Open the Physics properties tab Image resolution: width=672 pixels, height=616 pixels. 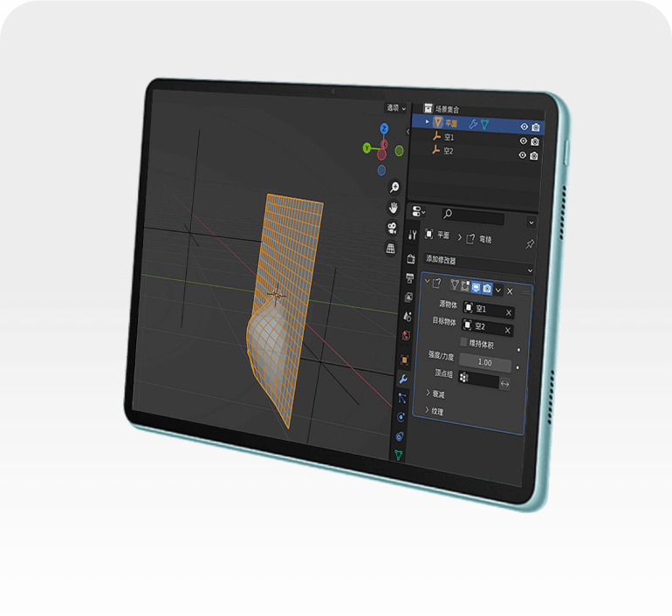[x=401, y=417]
